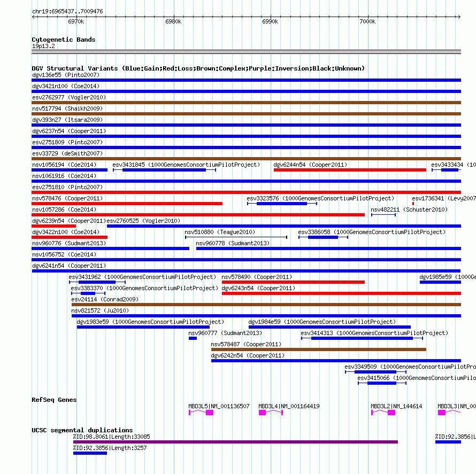Screen dimensions: 476x474
Task: Click MBD3L2|NM_144614 gene label
Action: click(396, 406)
